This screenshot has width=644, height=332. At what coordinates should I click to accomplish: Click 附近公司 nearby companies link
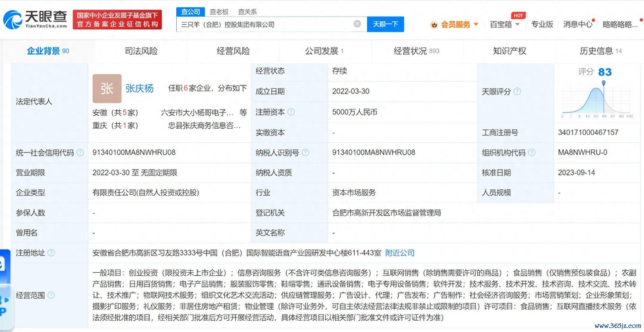point(400,253)
